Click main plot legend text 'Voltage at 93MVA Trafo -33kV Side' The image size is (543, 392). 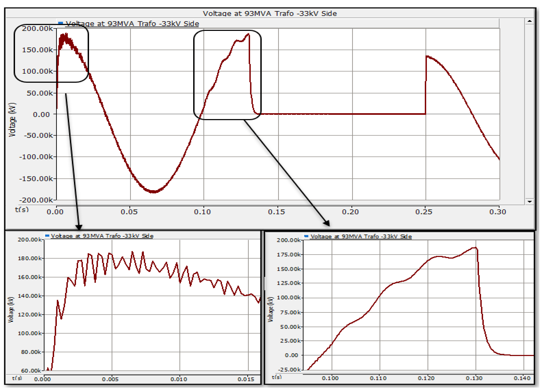tap(132, 24)
